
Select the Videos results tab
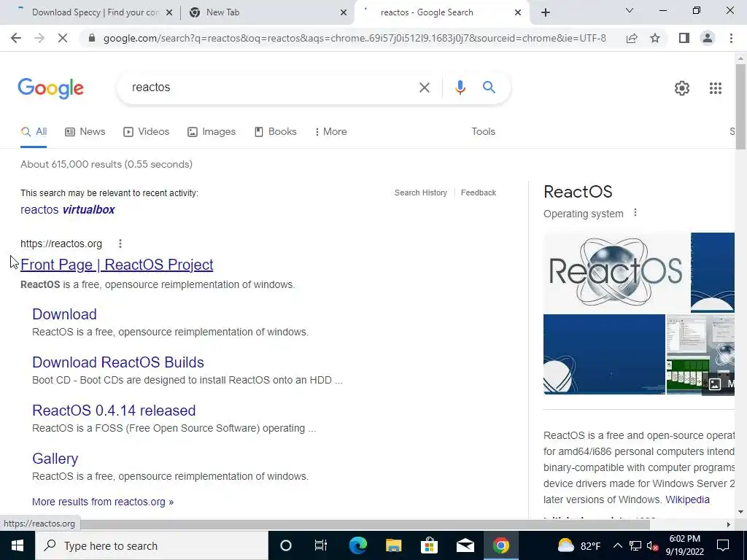point(146,132)
